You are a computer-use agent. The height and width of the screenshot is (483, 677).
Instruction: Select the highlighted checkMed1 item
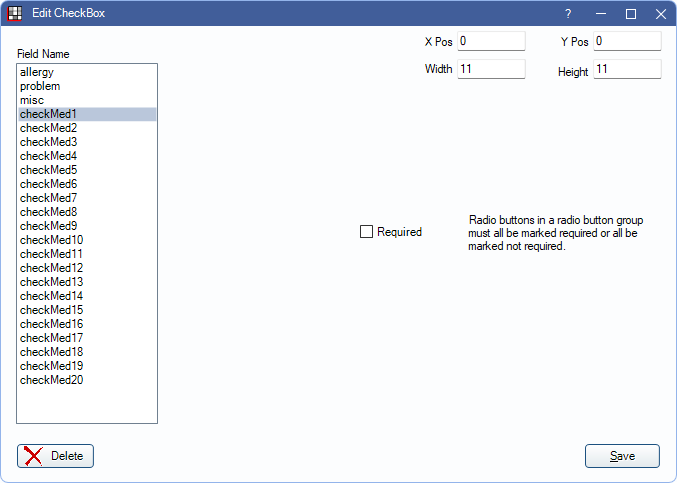pyautogui.click(x=48, y=115)
